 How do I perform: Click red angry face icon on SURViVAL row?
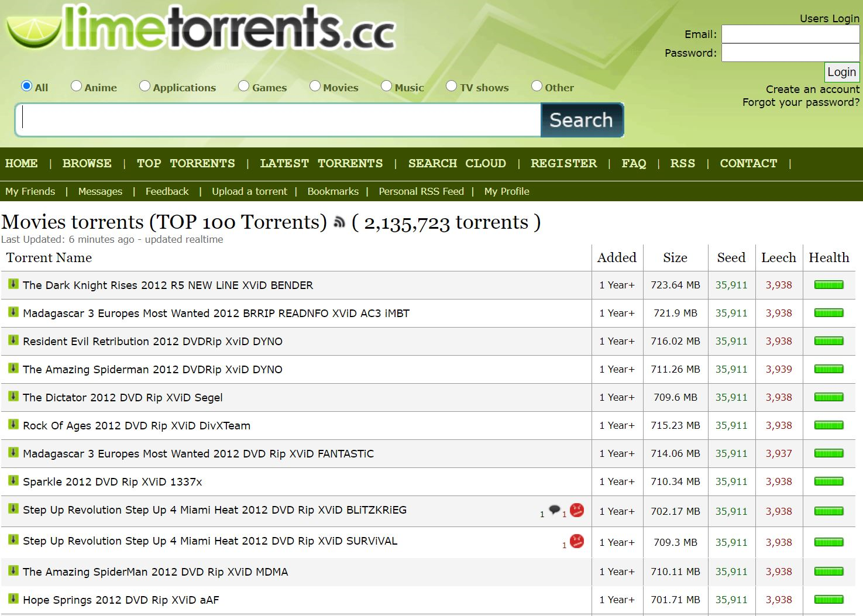coord(577,541)
